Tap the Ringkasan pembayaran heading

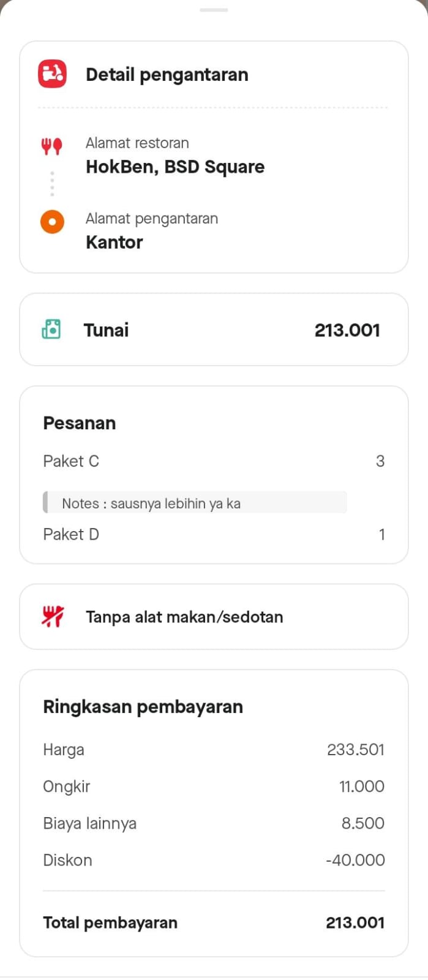pos(143,707)
